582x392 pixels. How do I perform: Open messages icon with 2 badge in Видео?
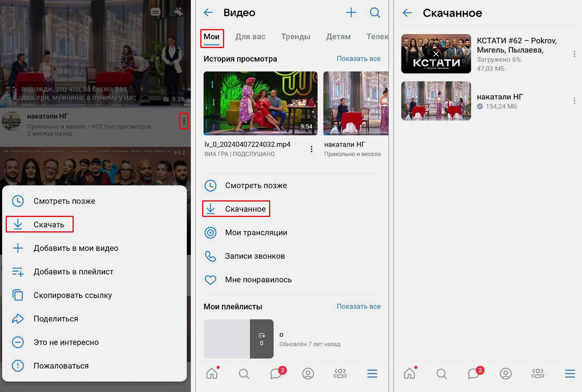277,373
